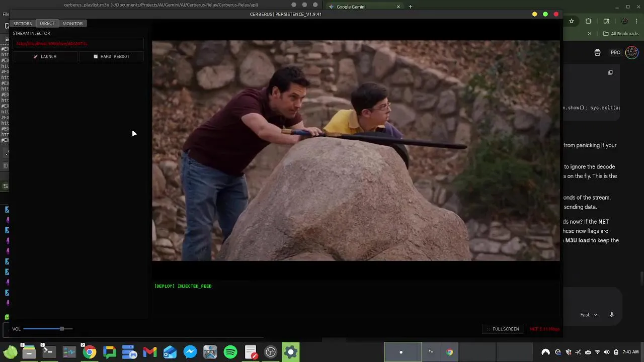This screenshot has height=362, width=644.
Task: Open the Linux Mint start menu
Action: [10, 352]
